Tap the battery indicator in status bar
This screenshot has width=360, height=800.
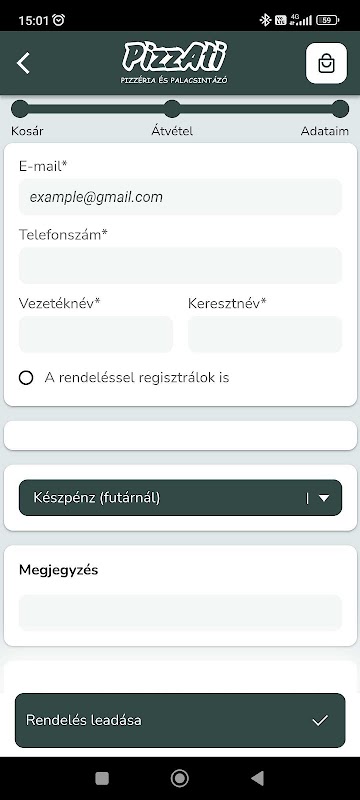[327, 20]
